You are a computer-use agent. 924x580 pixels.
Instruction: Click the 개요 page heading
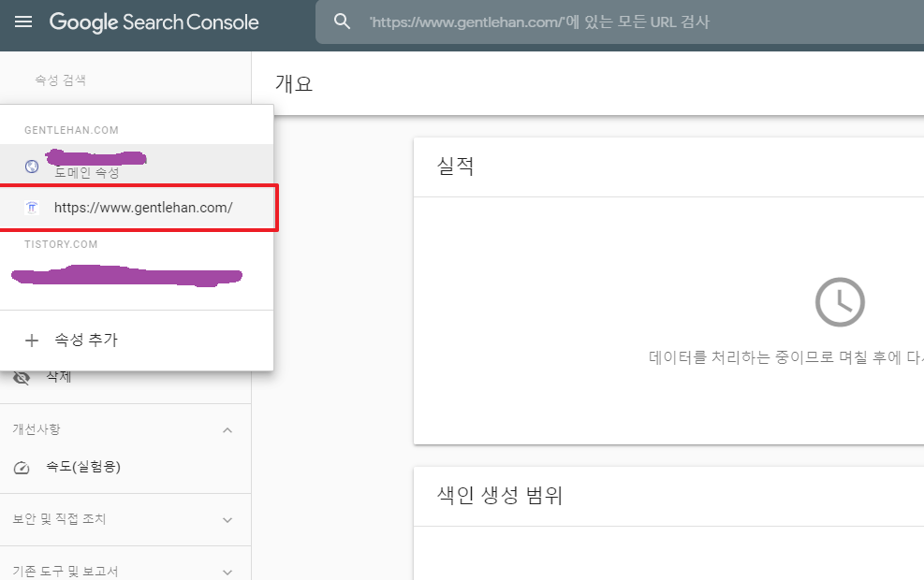(293, 83)
